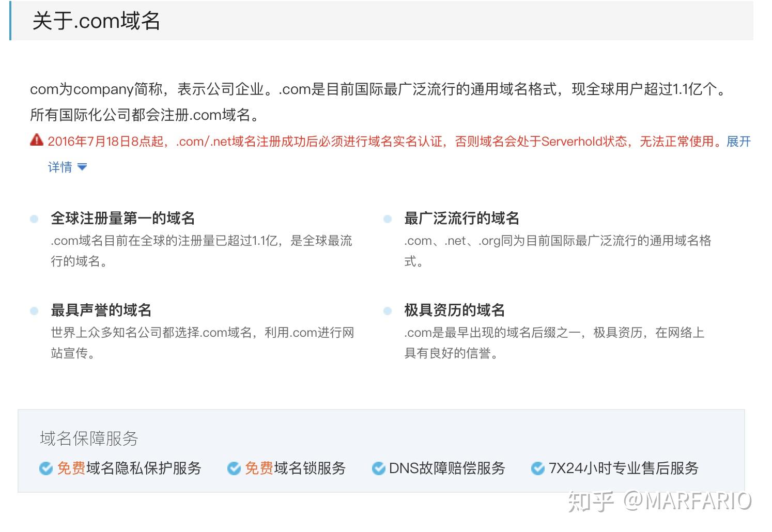Image resolution: width=772 pixels, height=532 pixels.
Task: Click the DNS故障赔偿服务 label
Action: [447, 468]
